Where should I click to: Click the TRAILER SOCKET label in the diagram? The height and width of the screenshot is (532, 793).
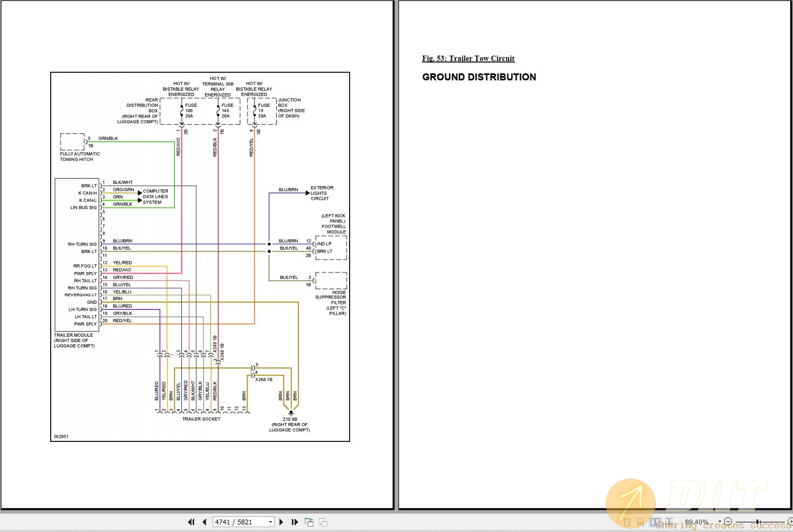click(x=201, y=419)
